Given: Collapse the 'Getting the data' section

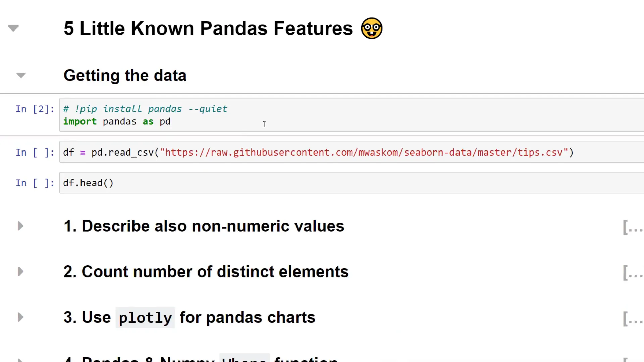Looking at the screenshot, I should pyautogui.click(x=21, y=75).
